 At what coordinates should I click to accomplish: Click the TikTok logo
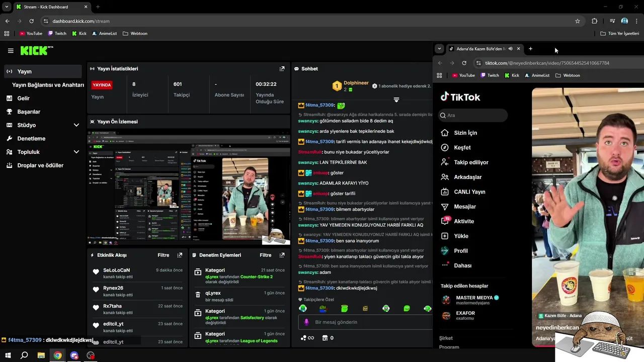tap(460, 97)
